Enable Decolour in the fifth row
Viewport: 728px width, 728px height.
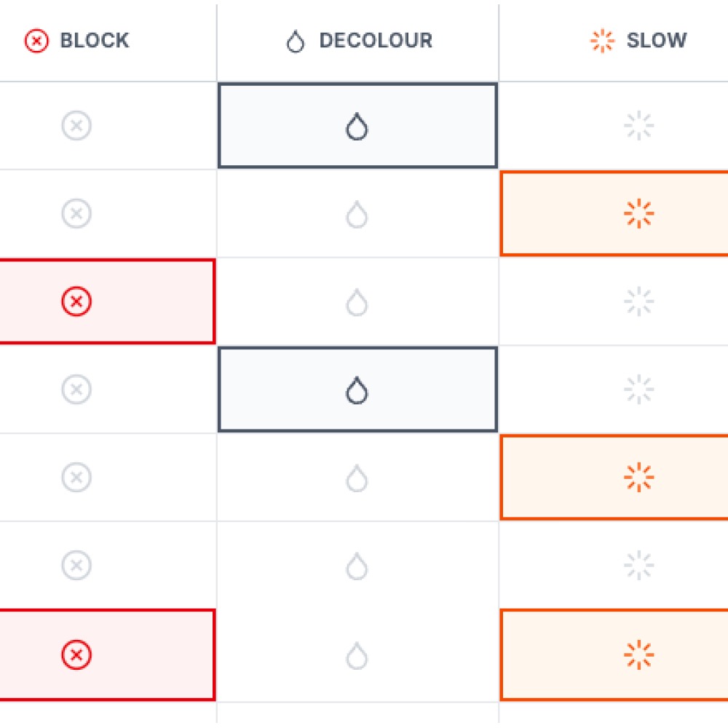[357, 478]
